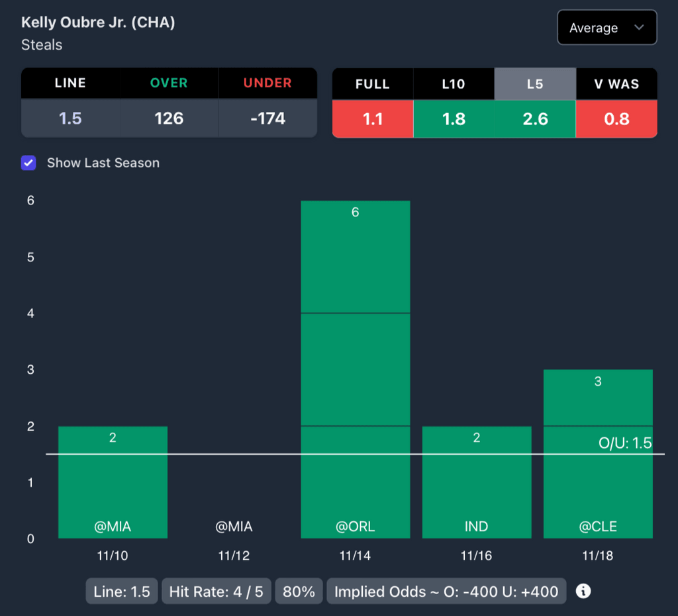Click the Implied Odds badge

(x=446, y=592)
